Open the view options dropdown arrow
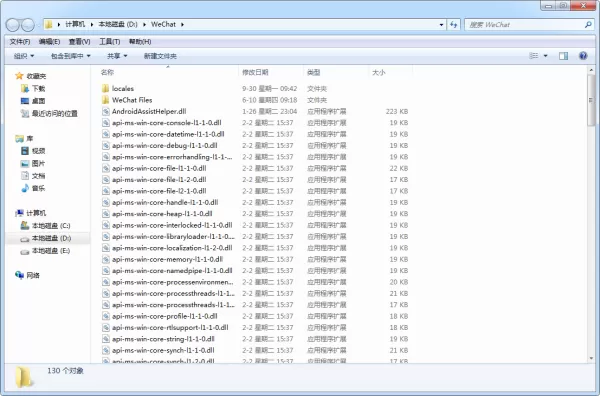 (x=545, y=56)
